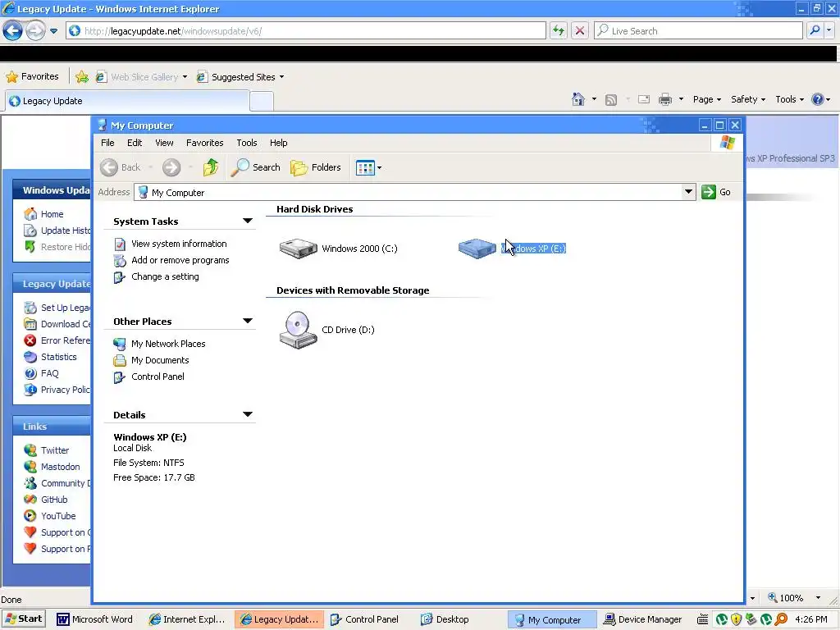Viewport: 840px width, 630px height.
Task: Select the Legacy Update browser tab
Action: point(127,101)
